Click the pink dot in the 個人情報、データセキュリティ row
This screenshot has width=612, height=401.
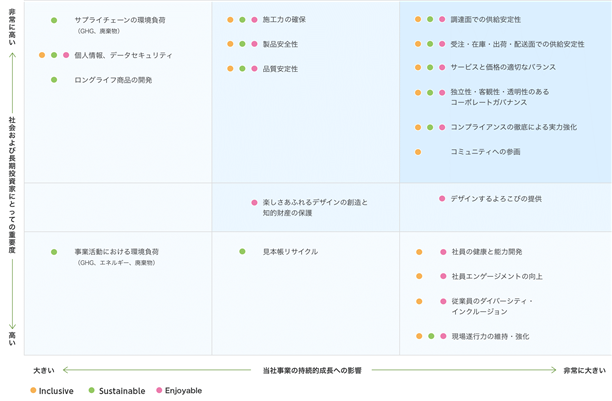click(66, 55)
